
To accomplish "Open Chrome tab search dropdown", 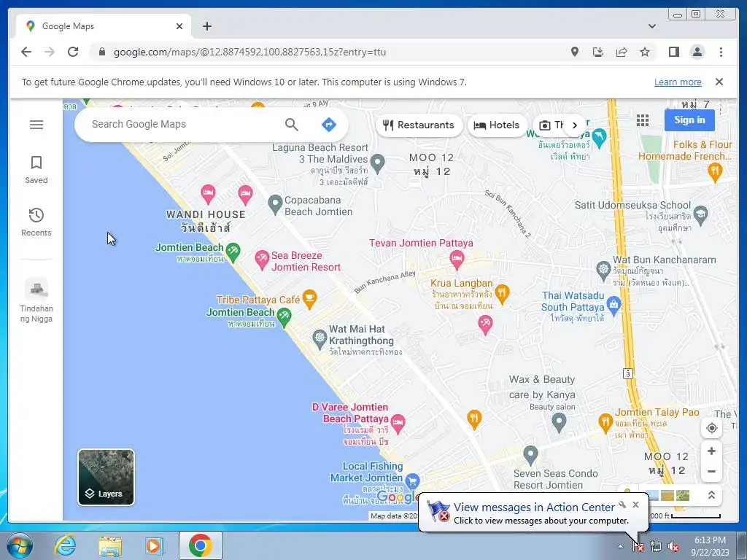I will point(651,26).
